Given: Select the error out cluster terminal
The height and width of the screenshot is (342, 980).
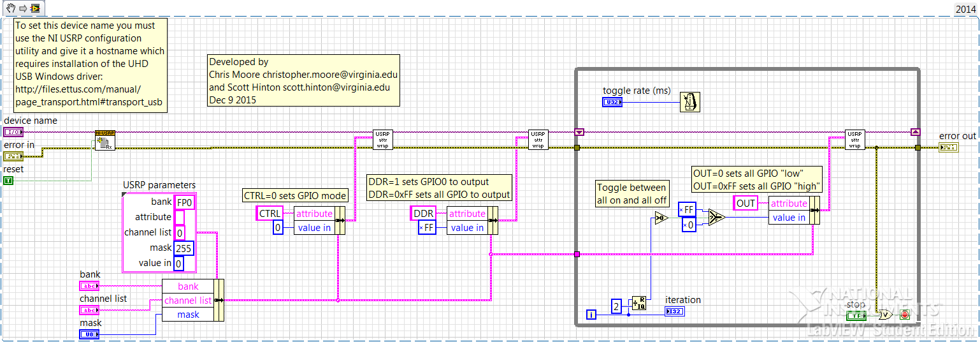Looking at the screenshot, I should (948, 147).
